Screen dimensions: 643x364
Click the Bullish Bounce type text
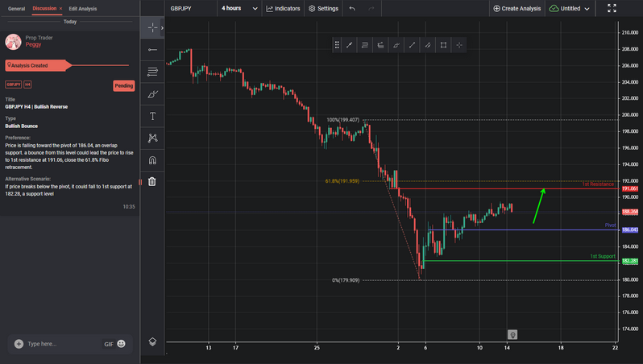21,126
